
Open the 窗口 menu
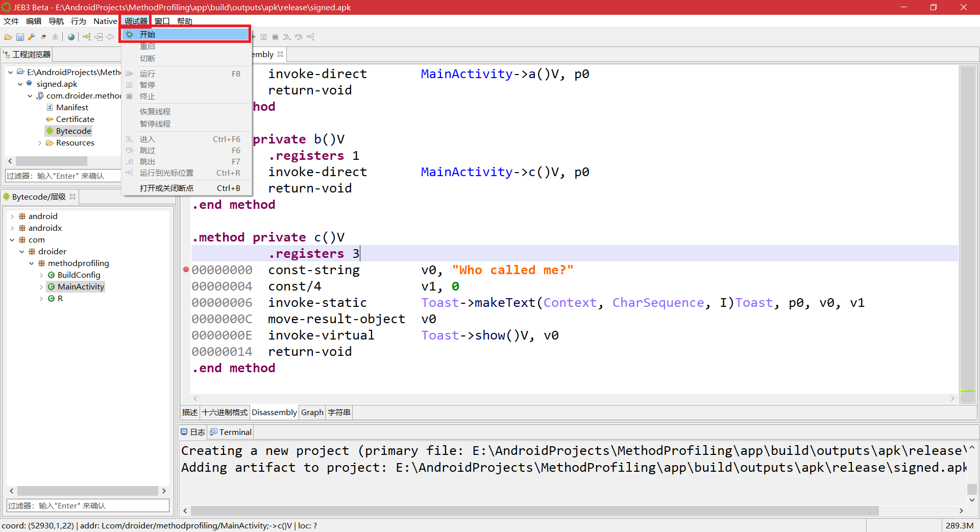(x=162, y=21)
